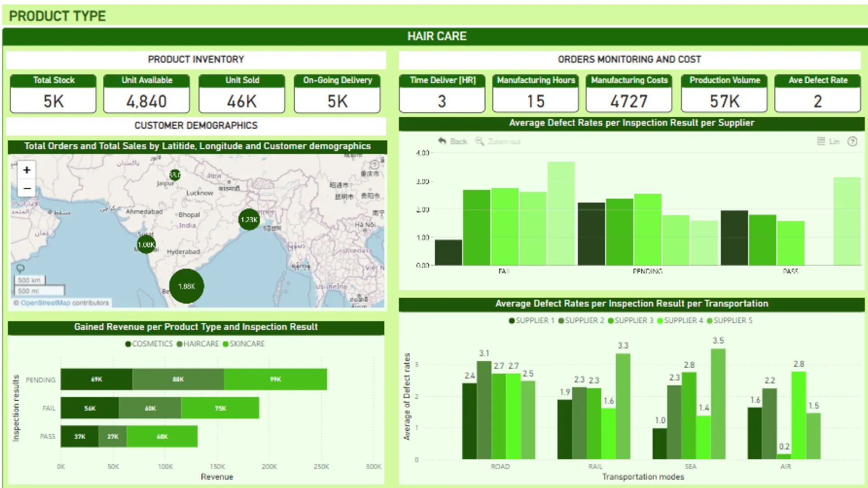
Task: Select SUPPLIER 5 in transportation legend
Action: coord(730,320)
